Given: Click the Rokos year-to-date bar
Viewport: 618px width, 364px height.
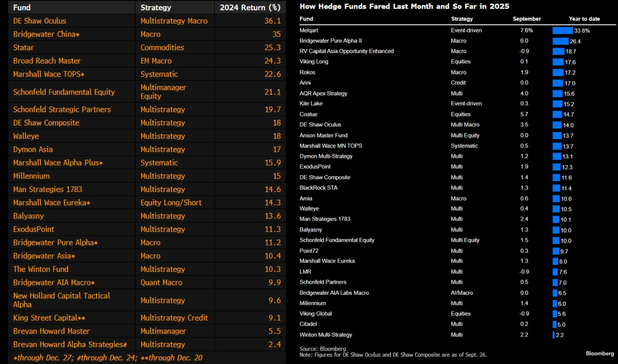Looking at the screenshot, I should 558,73.
